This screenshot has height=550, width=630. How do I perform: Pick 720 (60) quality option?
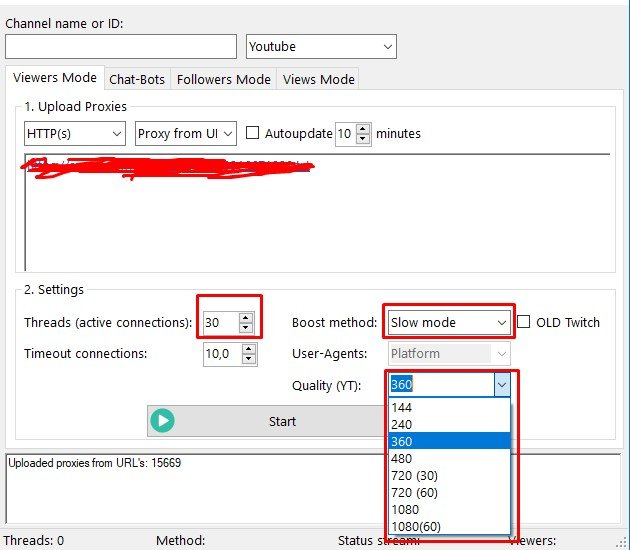[x=414, y=493]
